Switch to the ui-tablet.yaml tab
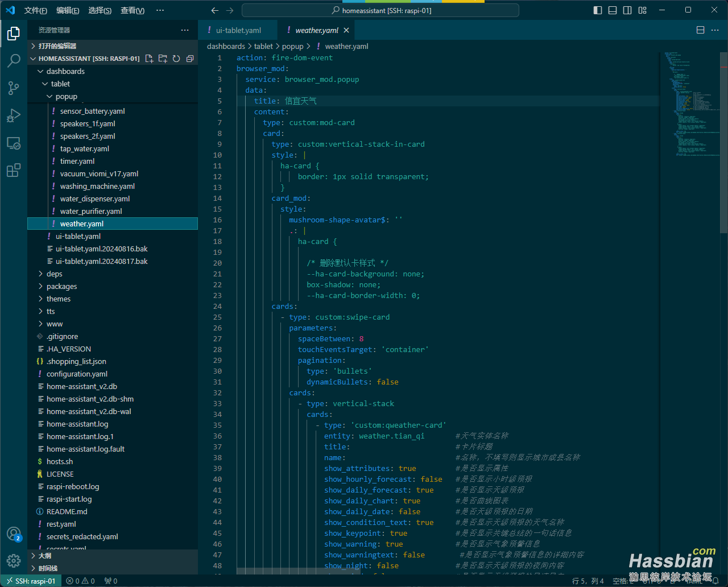728x587 pixels. (238, 30)
